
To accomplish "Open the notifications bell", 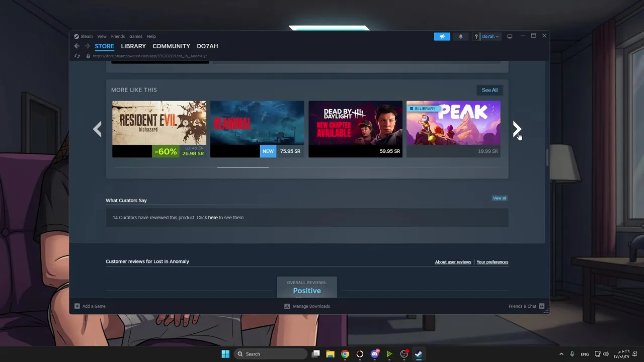I will point(460,36).
